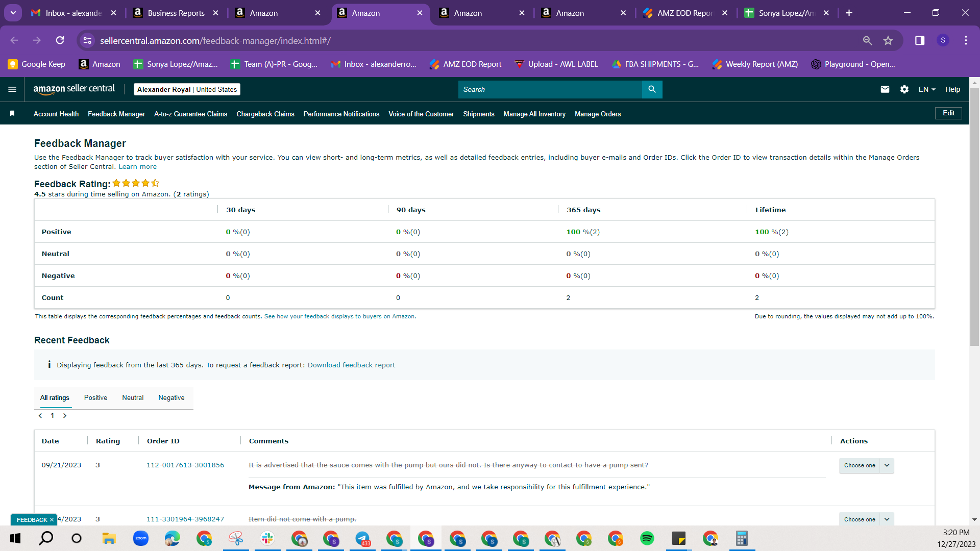Viewport: 980px width, 551px height.
Task: Open Microsoft Edge from the taskbar
Action: [x=172, y=538]
